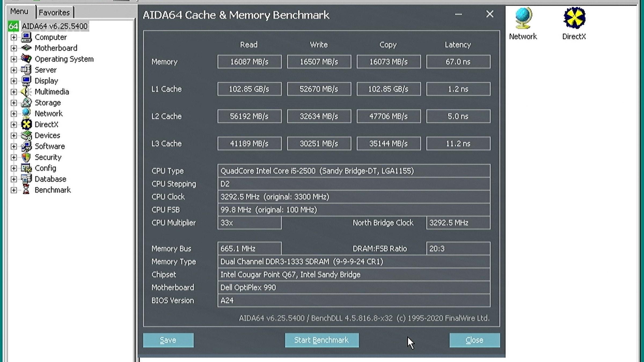Click the Computer icon in tree
The height and width of the screenshot is (362, 644).
26,37
